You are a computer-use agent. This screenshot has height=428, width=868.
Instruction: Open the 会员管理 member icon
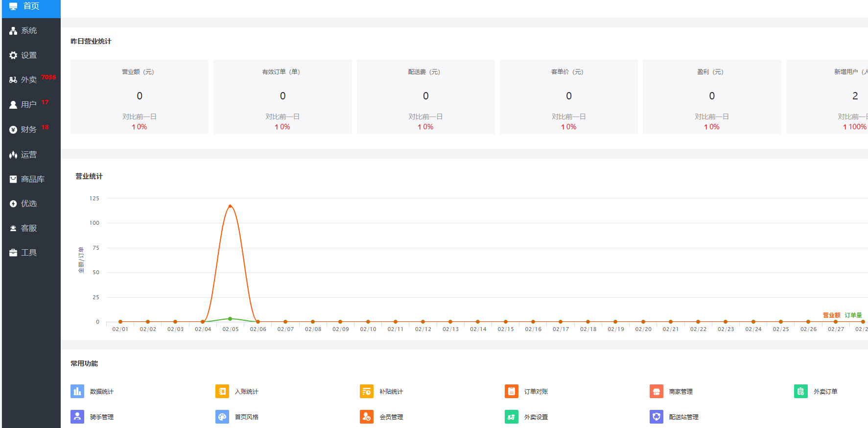(x=367, y=417)
